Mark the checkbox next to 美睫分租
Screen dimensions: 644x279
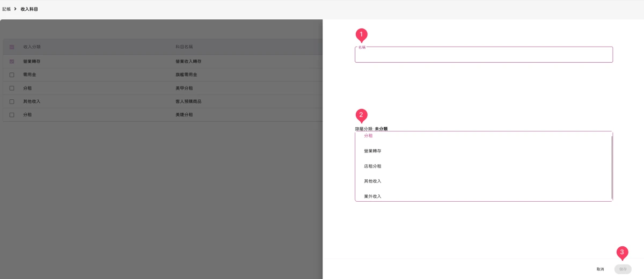[12, 115]
